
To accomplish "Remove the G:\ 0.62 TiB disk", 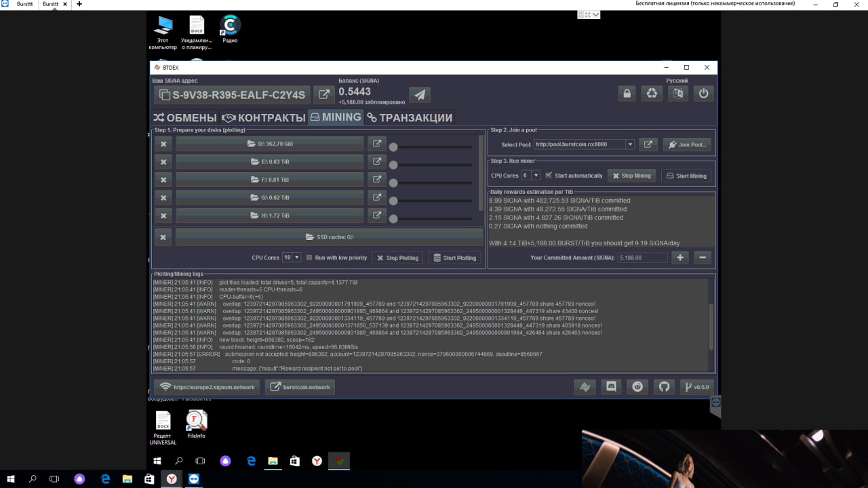I will [163, 197].
